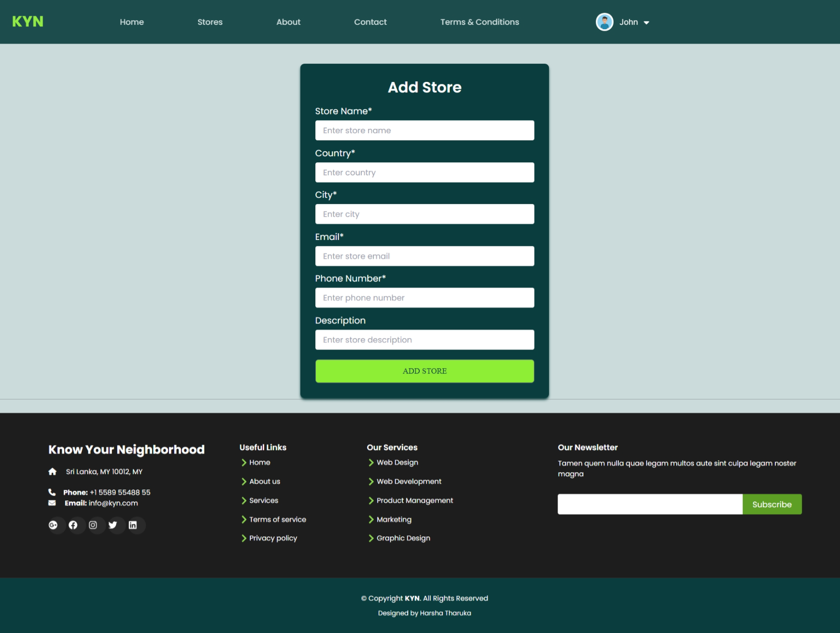This screenshot has width=840, height=633.
Task: Open the Google Plus social icon
Action: pyautogui.click(x=53, y=525)
